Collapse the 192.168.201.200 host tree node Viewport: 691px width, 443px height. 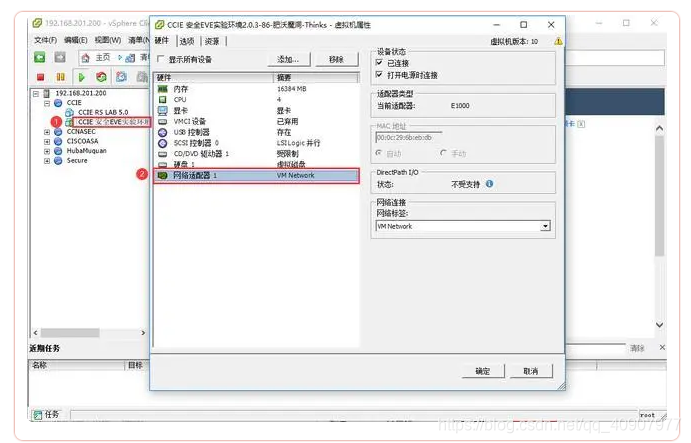[36, 93]
